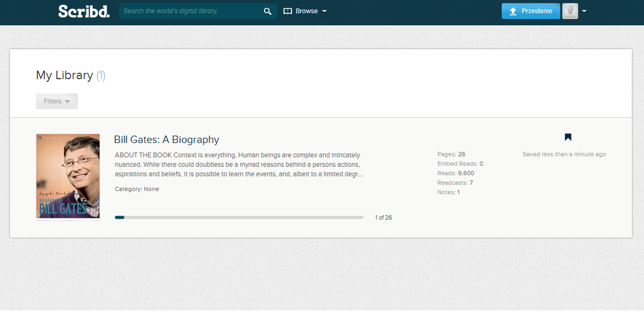Open the Browse menu

point(305,11)
